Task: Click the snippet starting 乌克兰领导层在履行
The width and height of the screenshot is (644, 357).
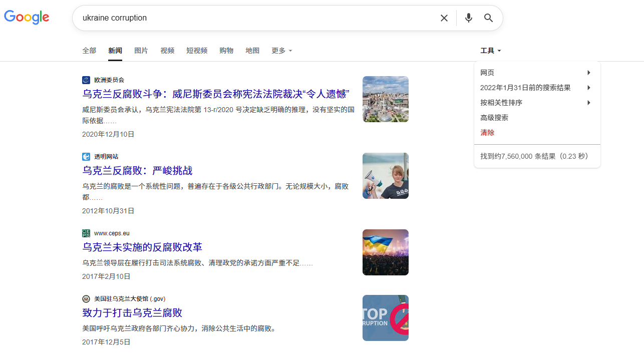Action: click(197, 263)
